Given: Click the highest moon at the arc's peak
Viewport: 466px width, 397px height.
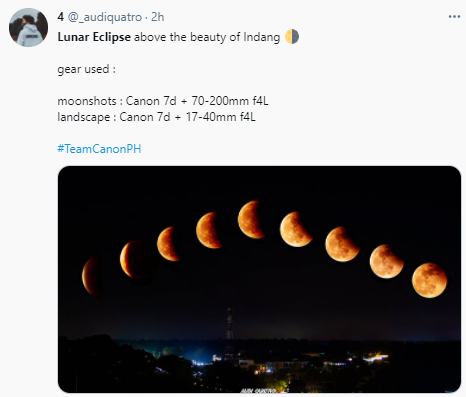Looking at the screenshot, I should (251, 220).
